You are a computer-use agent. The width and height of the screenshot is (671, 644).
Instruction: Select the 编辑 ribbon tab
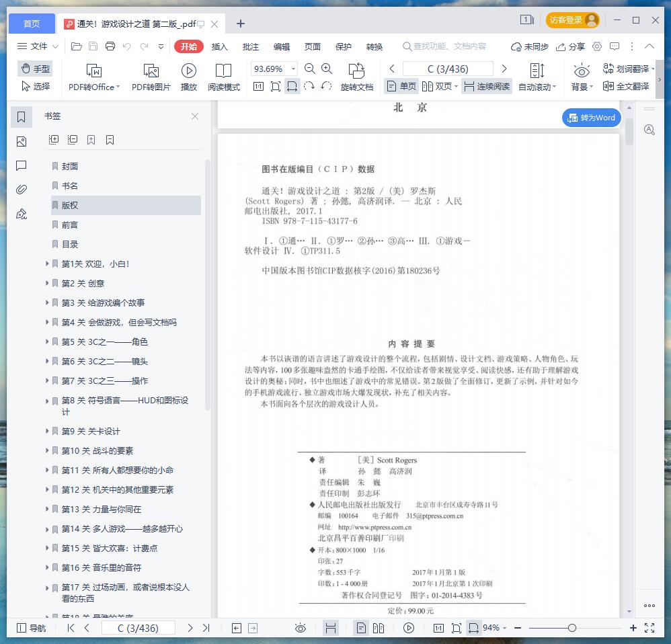[x=282, y=46]
